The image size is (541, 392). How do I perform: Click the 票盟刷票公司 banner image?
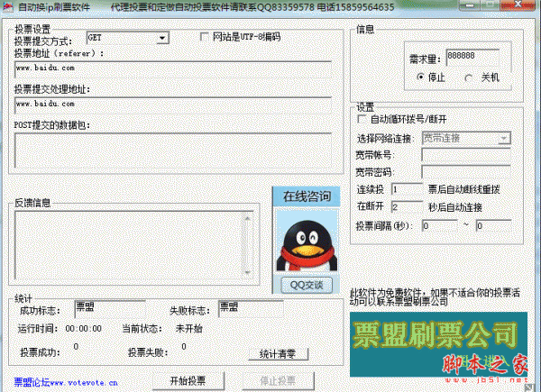(438, 344)
